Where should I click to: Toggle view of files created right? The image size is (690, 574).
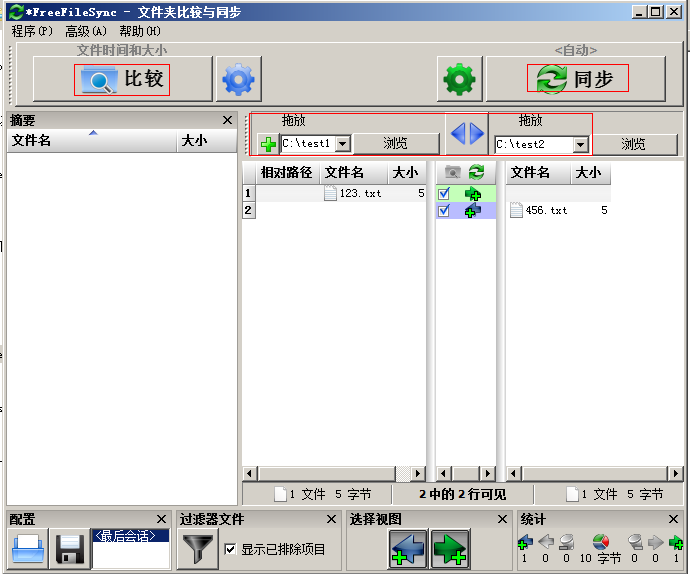coord(450,549)
